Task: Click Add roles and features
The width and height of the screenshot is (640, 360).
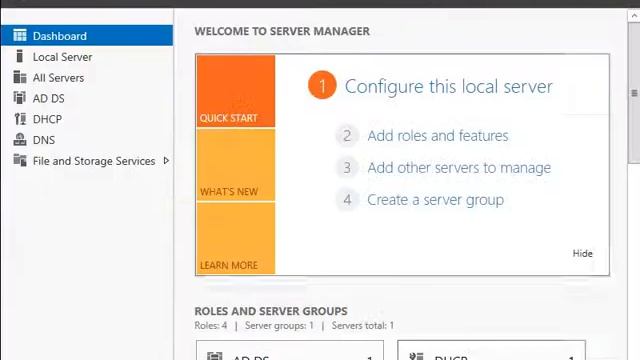Action: point(438,136)
